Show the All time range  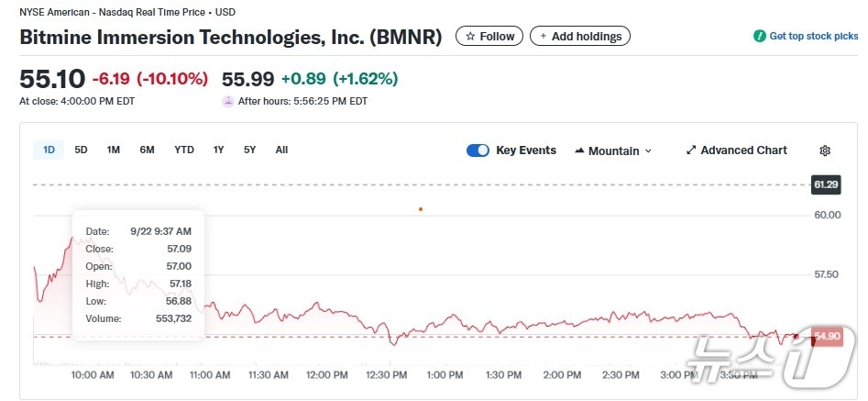coord(281,150)
